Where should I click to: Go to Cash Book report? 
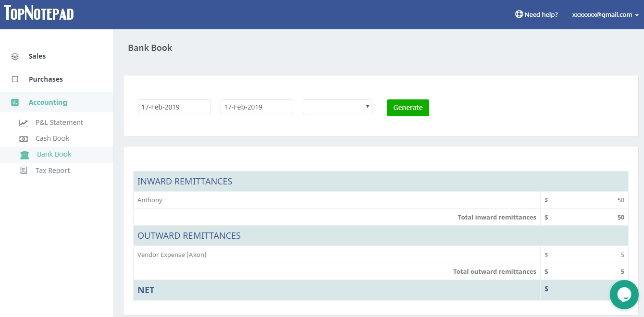(52, 138)
